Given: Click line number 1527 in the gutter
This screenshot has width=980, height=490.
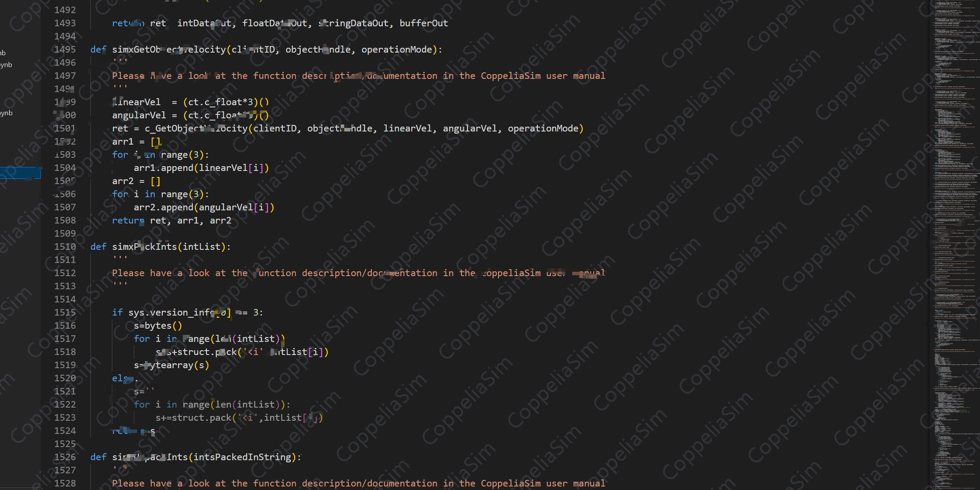Looking at the screenshot, I should (x=65, y=470).
